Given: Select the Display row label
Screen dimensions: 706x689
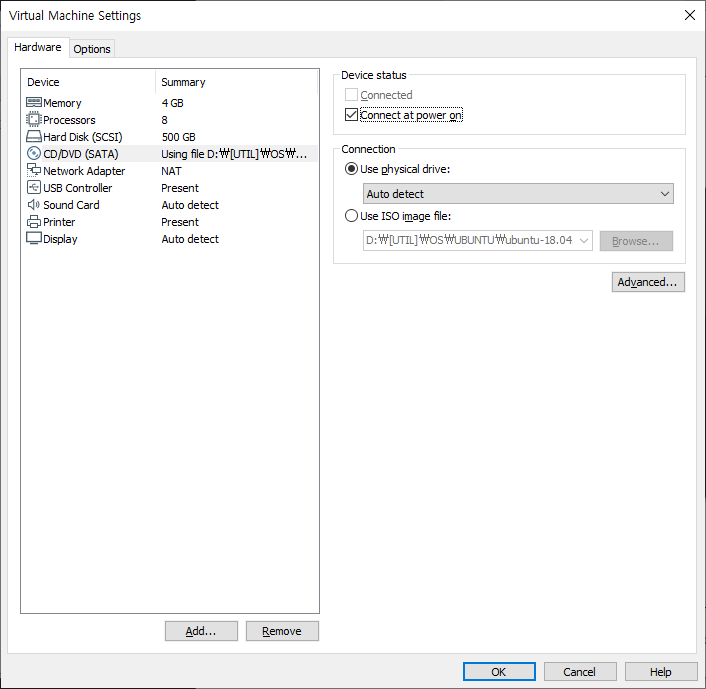Looking at the screenshot, I should click(x=60, y=239).
